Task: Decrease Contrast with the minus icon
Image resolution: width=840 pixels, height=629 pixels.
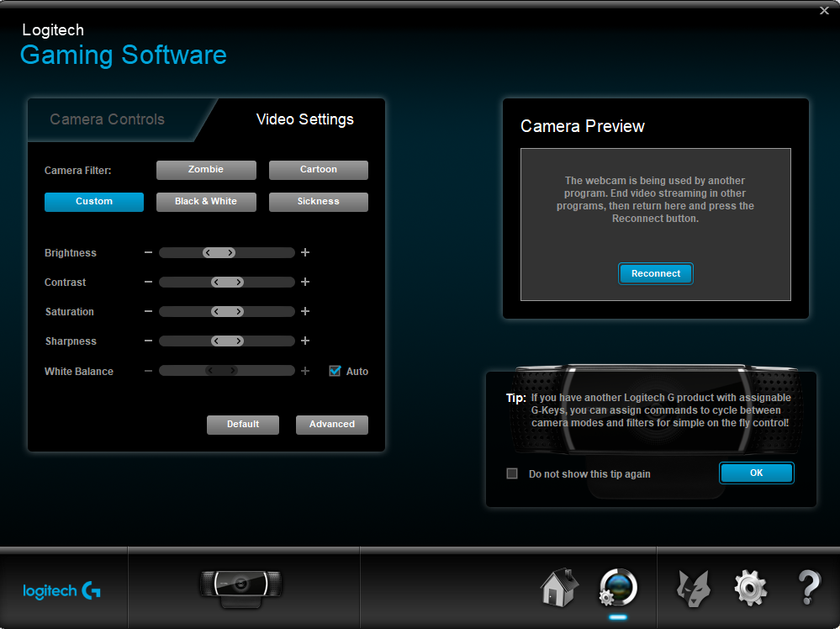Action: (148, 283)
